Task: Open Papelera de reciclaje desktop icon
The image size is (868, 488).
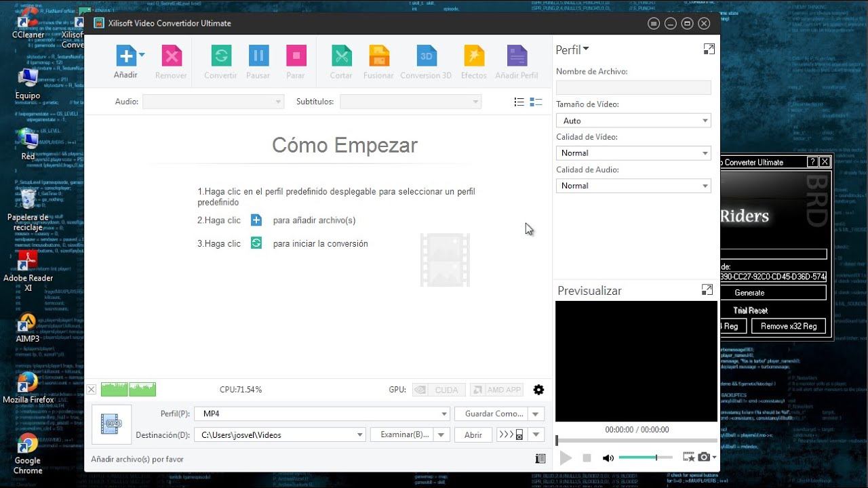Action: tap(28, 209)
